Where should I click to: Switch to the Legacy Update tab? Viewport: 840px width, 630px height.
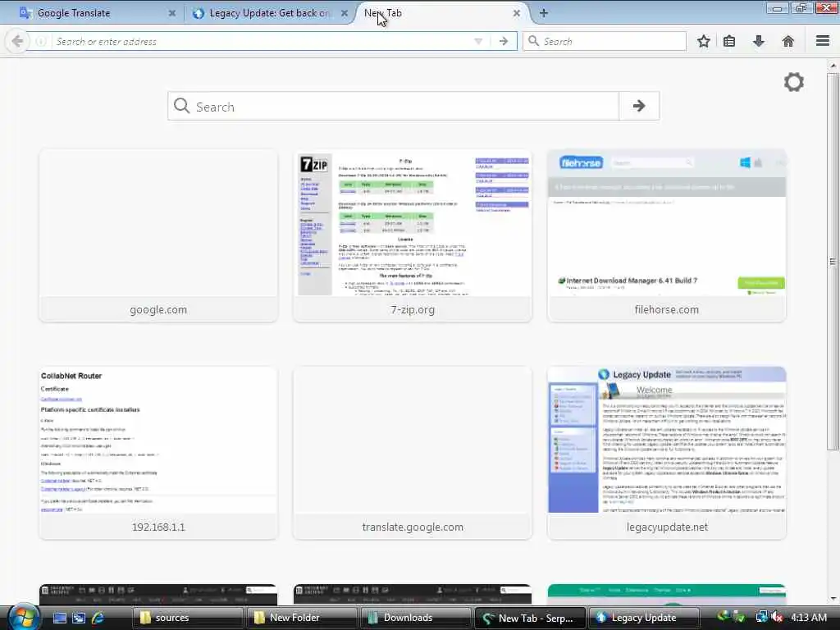point(268,13)
